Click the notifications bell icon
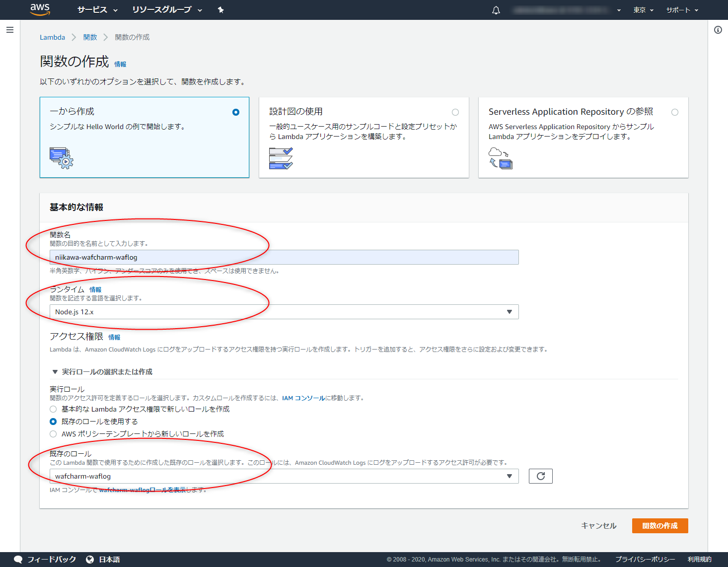The height and width of the screenshot is (567, 728). [496, 10]
